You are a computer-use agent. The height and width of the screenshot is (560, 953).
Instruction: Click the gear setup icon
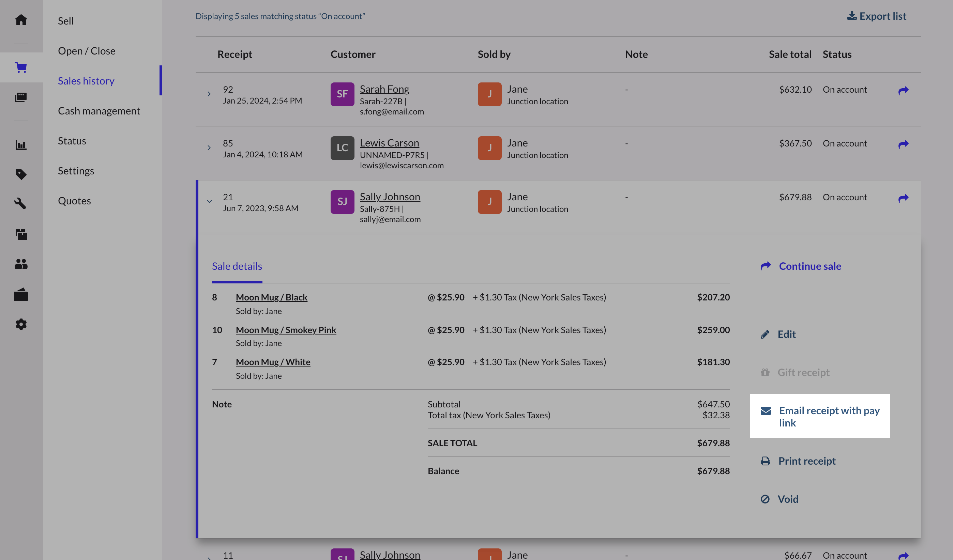coord(21,324)
